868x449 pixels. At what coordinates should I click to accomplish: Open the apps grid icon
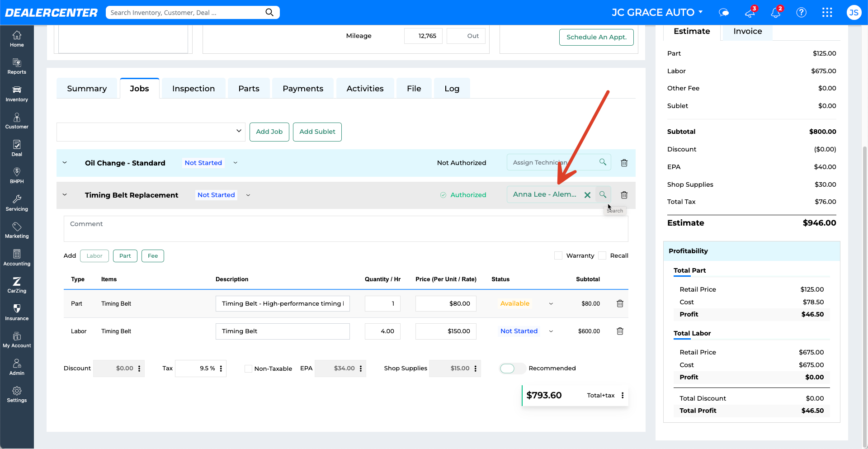(827, 12)
